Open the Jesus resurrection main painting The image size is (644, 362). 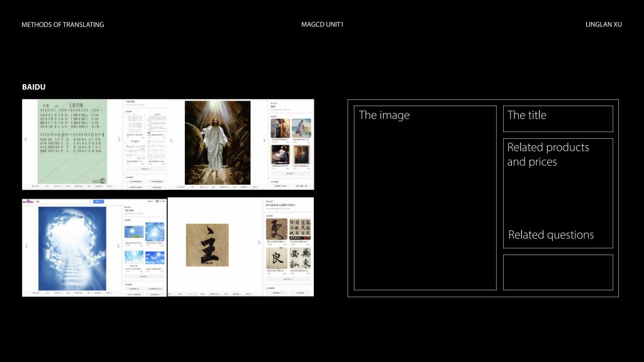coord(218,143)
